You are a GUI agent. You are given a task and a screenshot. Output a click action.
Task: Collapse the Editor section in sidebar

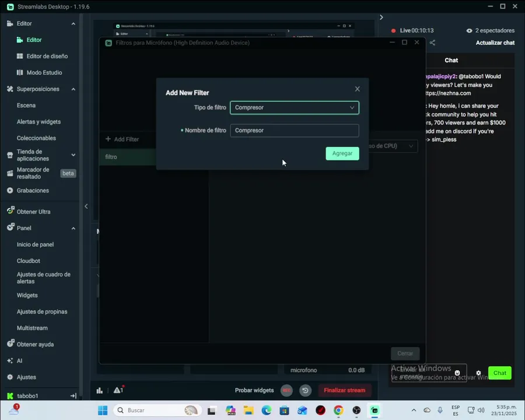coord(73,24)
